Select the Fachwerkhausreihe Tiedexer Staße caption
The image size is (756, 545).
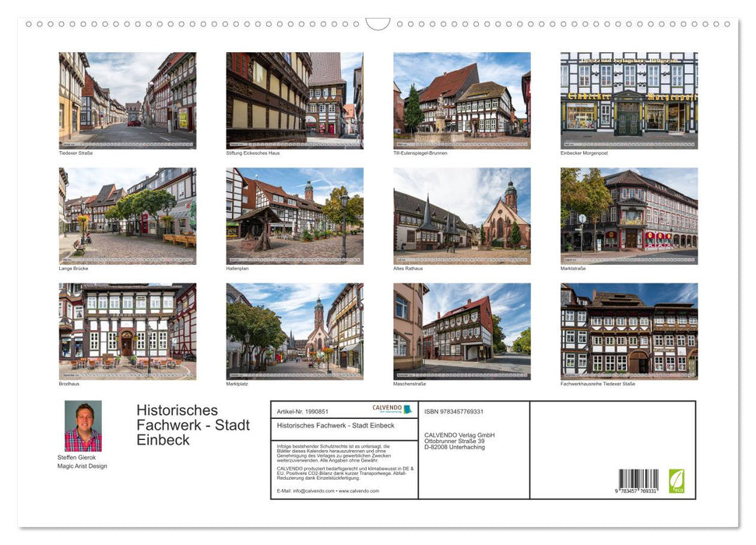pos(598,384)
